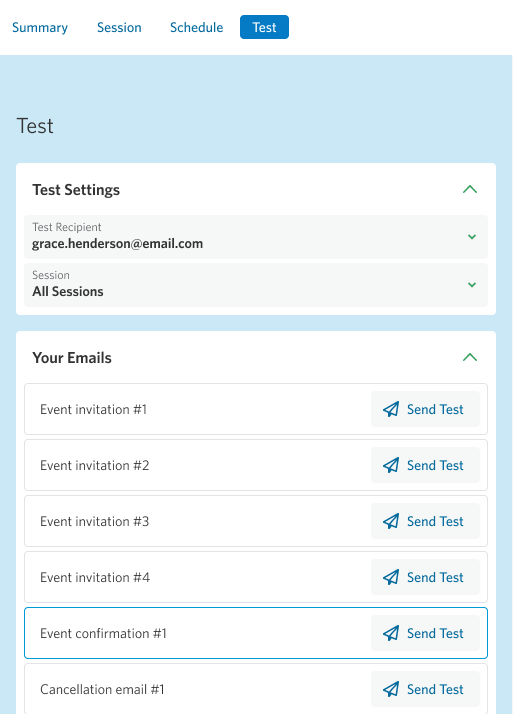Click paper plane icon for Event invitation #4
The width and height of the screenshot is (513, 714).
[x=391, y=577]
